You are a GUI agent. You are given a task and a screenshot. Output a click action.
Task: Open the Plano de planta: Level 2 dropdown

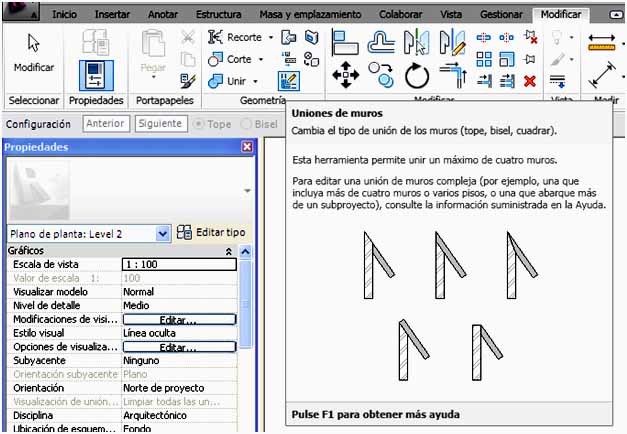[164, 233]
